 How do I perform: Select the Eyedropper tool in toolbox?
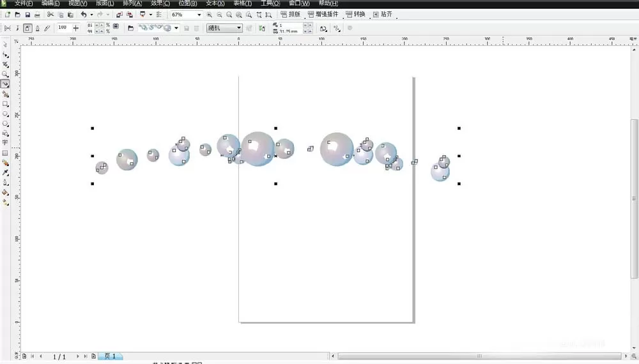point(5,172)
